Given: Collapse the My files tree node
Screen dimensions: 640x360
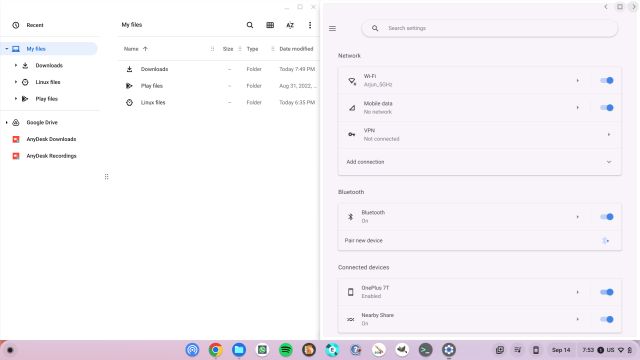Looking at the screenshot, I should click(x=7, y=49).
